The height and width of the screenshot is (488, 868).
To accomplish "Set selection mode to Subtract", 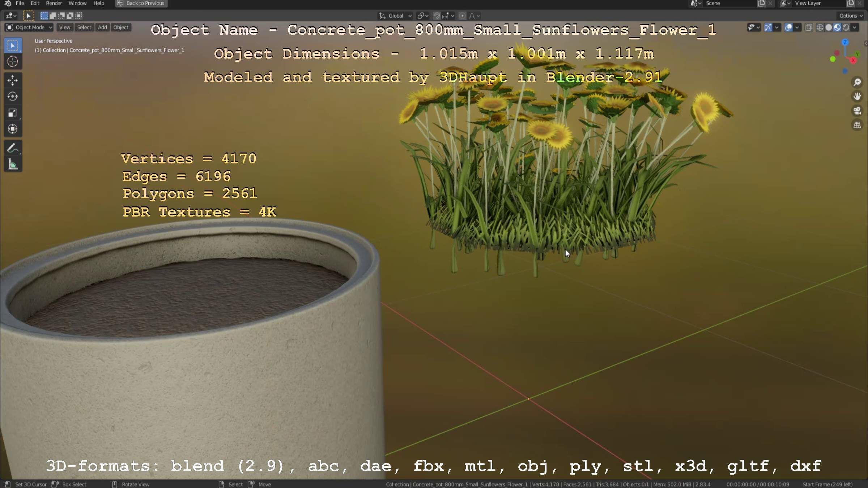I will pos(61,16).
